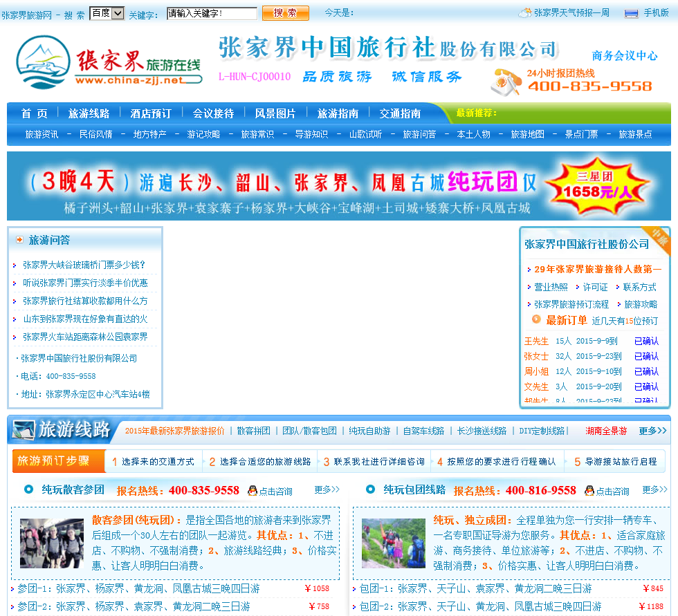
Task: Open 商务会议中心 link
Action: tap(624, 56)
